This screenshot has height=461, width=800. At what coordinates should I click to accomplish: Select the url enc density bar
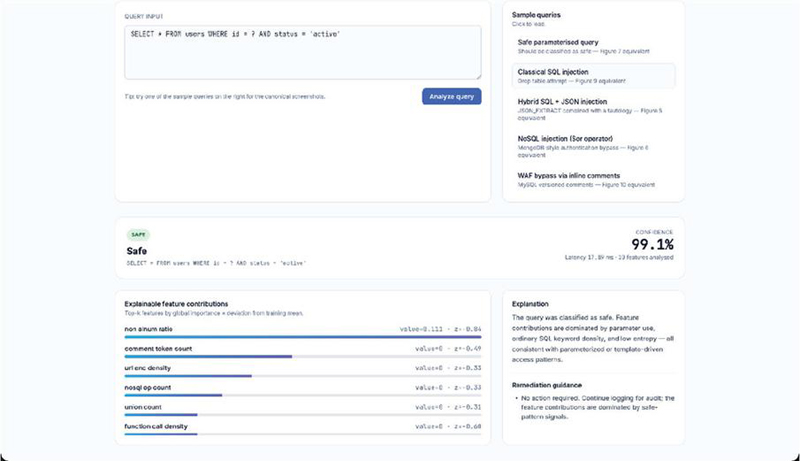(x=303, y=376)
